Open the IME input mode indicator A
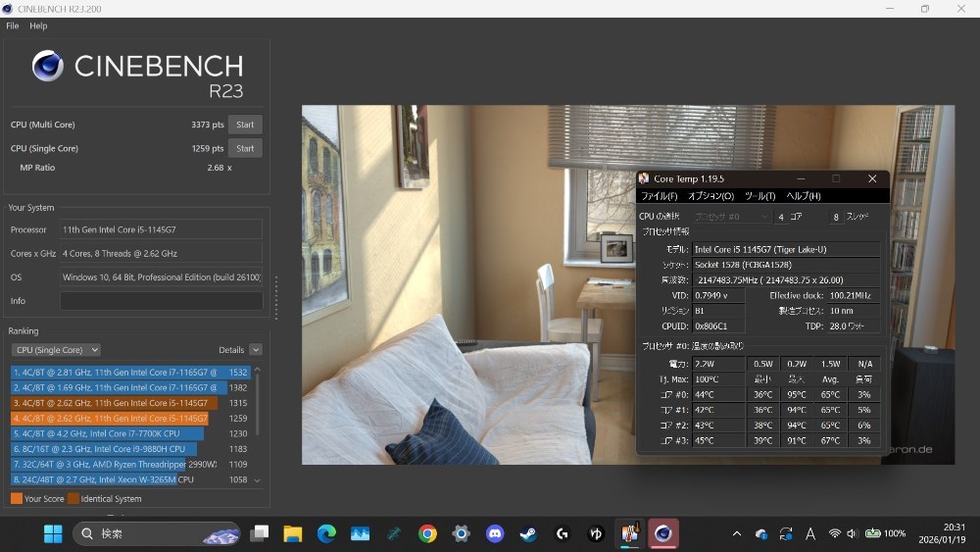Image resolution: width=980 pixels, height=552 pixels. tap(810, 533)
